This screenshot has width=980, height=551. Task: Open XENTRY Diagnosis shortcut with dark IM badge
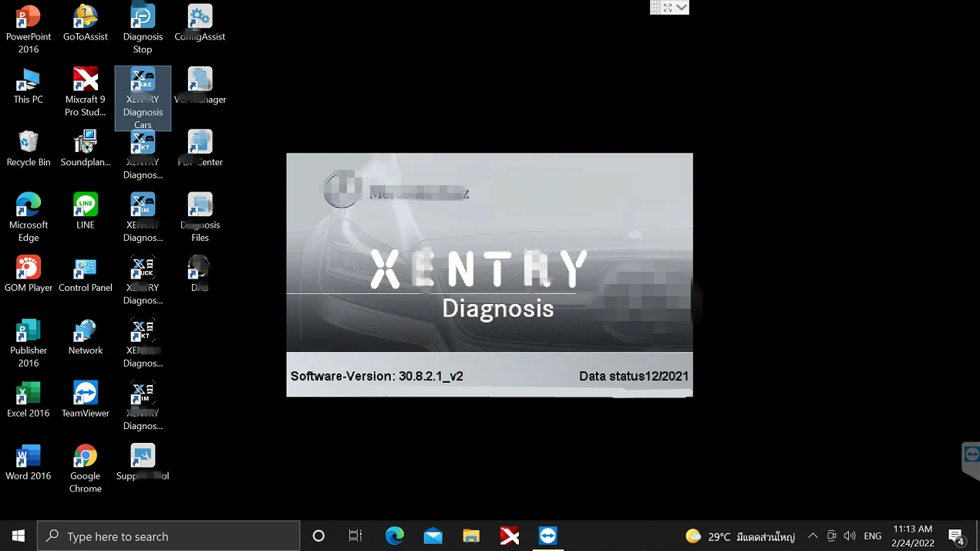(143, 405)
